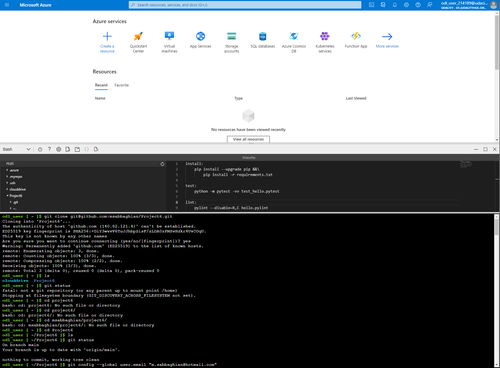Switch to the Favorite resources tab

click(121, 85)
